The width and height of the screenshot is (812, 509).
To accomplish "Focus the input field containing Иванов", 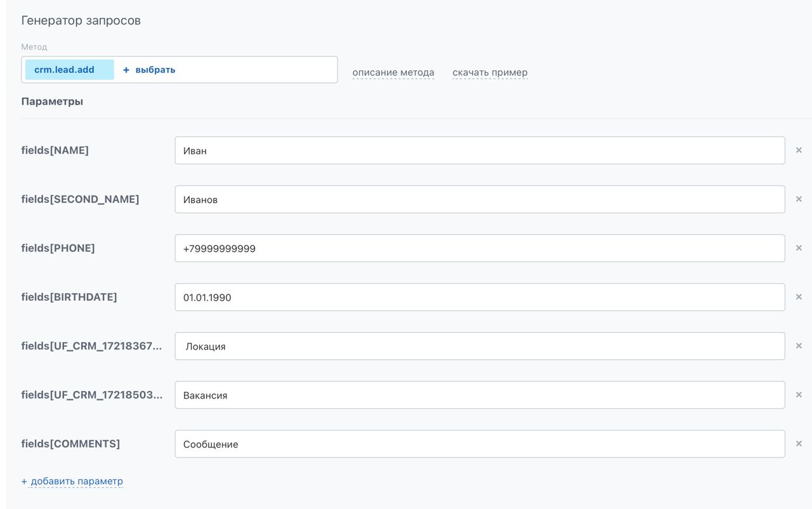I will (x=480, y=199).
